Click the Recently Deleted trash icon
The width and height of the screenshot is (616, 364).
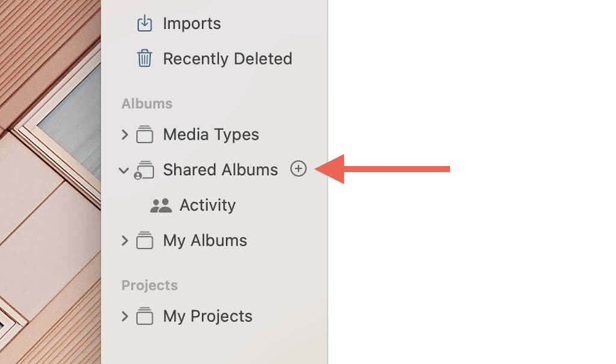click(x=144, y=58)
